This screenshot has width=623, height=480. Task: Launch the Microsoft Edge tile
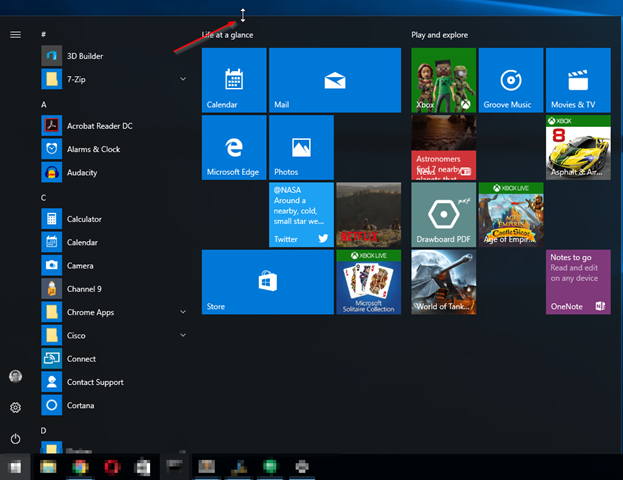click(234, 147)
